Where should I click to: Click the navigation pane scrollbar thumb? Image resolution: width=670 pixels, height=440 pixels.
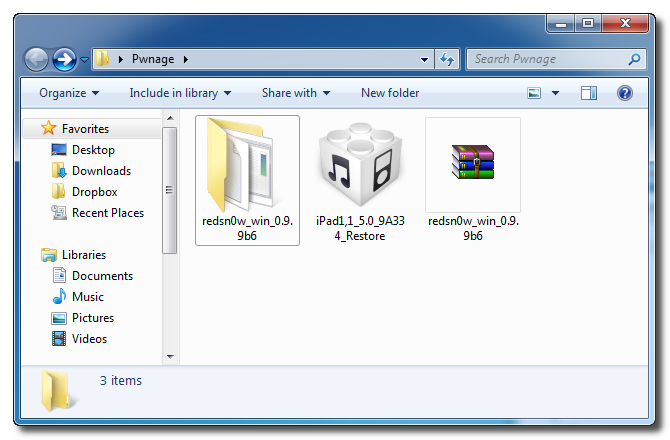pos(170,191)
